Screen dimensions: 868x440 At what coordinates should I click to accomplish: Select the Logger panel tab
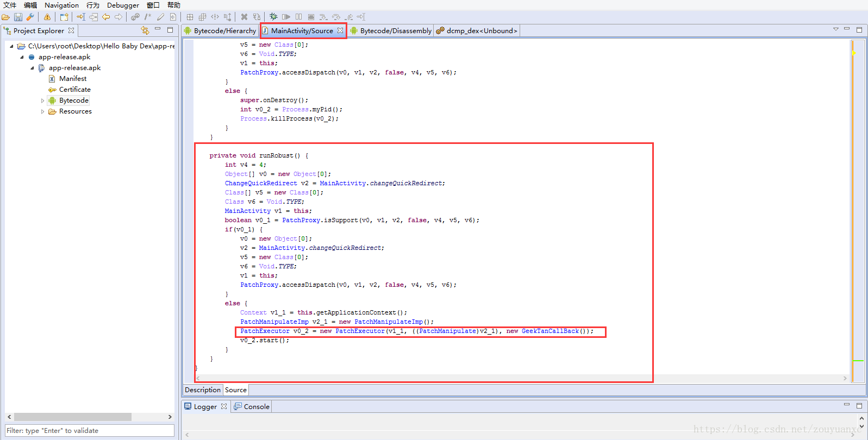coord(205,407)
